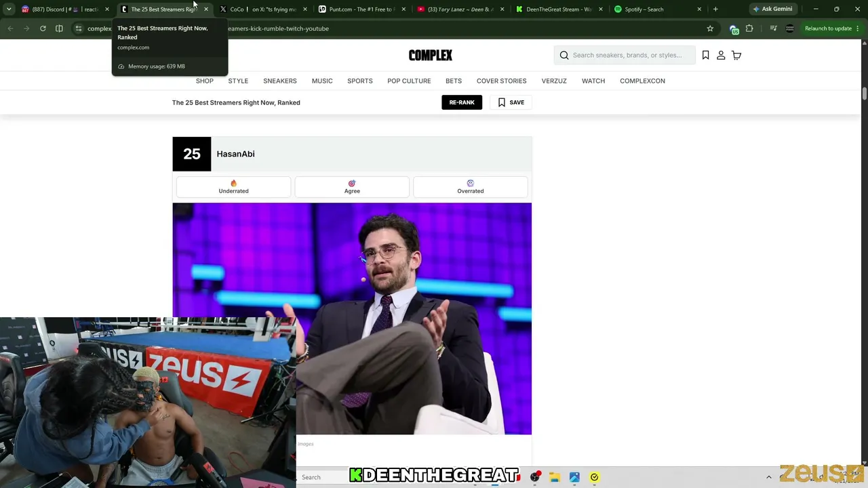Open the Chrome profile avatar
The image size is (868, 488).
(x=789, y=28)
